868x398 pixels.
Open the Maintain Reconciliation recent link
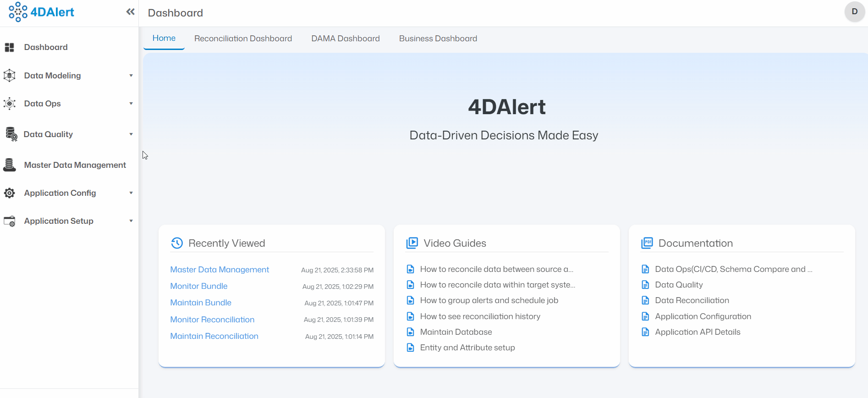pos(214,336)
